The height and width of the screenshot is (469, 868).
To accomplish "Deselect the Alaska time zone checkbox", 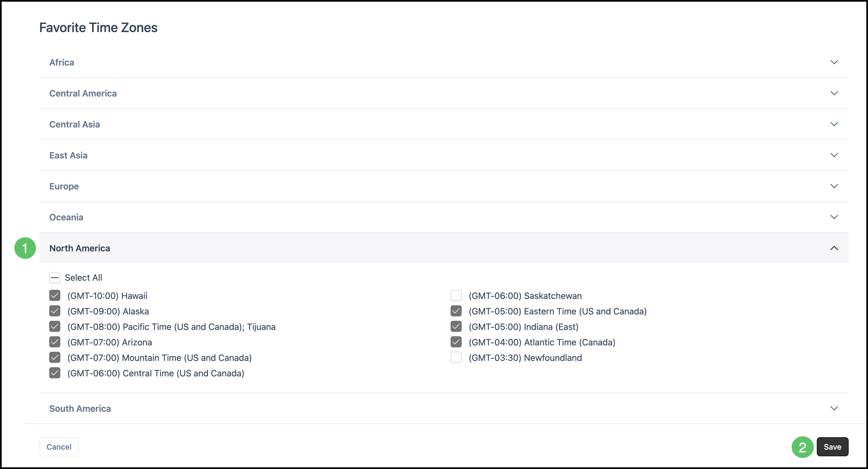I will (x=54, y=311).
